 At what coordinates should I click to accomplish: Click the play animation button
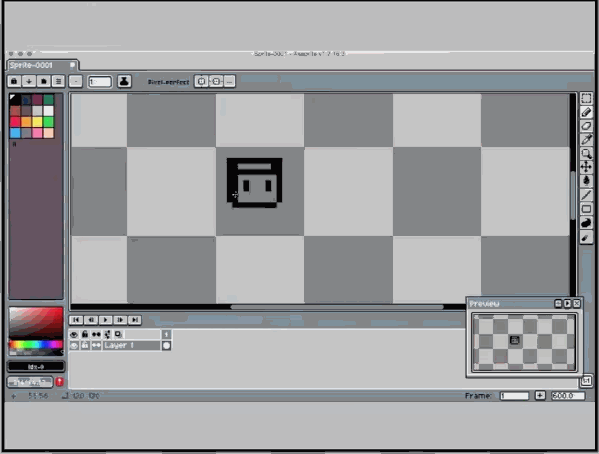(x=105, y=320)
